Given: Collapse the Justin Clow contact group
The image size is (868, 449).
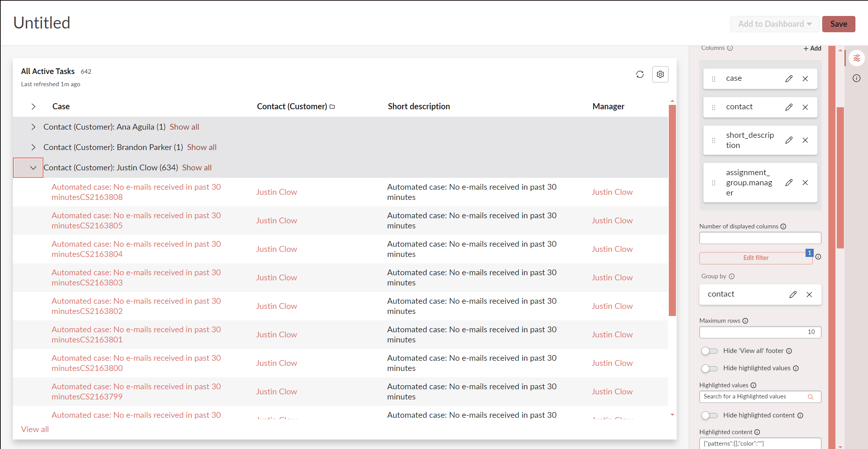Looking at the screenshot, I should [33, 168].
